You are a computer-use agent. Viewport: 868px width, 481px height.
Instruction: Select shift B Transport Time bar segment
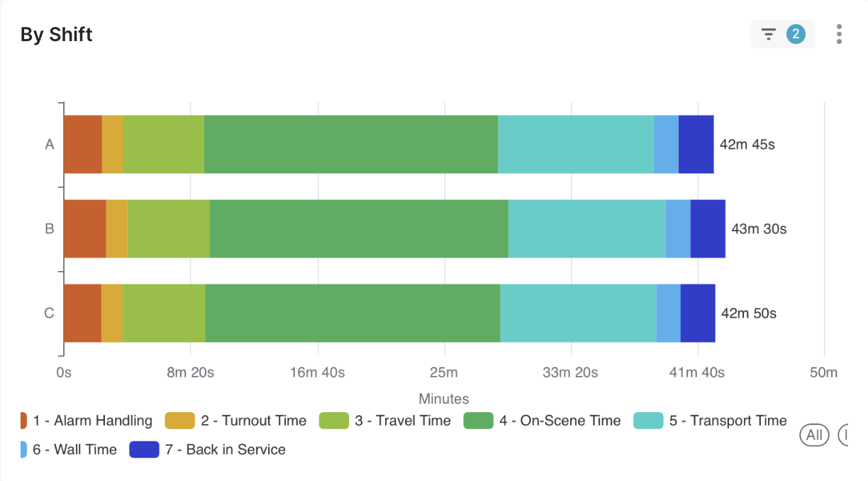click(586, 228)
